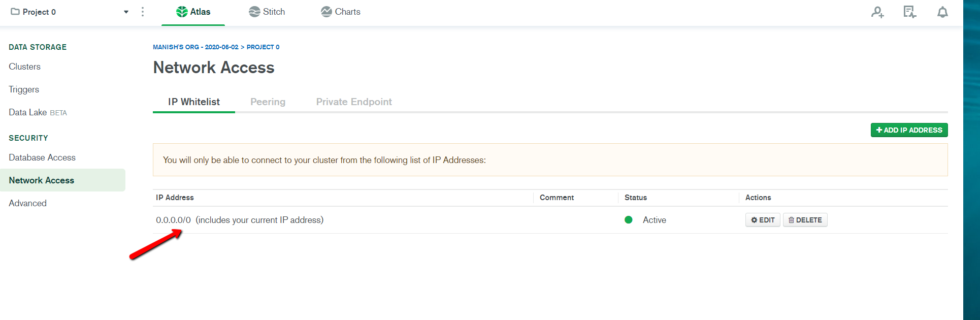Click the Project 0 folder icon
980x320 pixels.
click(x=15, y=12)
